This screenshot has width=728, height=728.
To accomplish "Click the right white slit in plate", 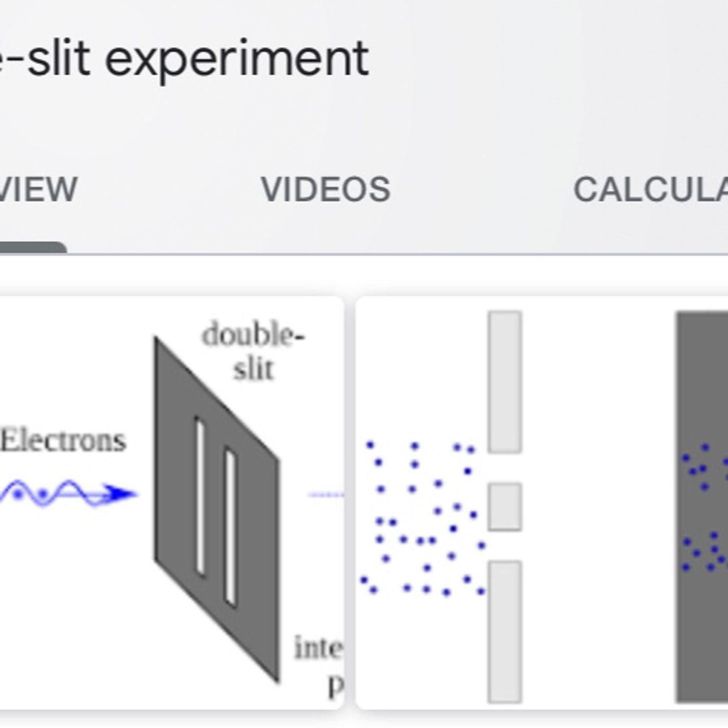I will (x=230, y=527).
